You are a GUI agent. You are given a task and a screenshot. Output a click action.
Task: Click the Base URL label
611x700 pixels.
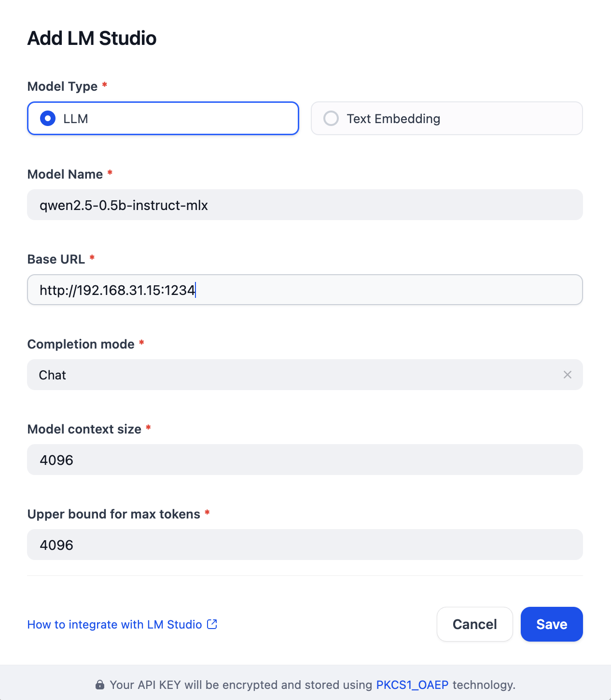point(56,259)
